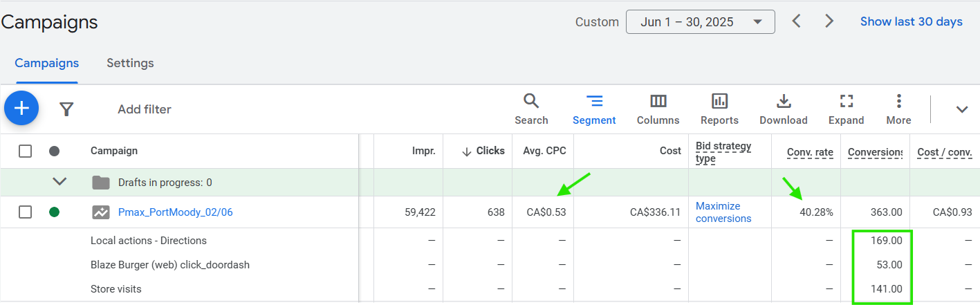Viewport: 980px width, 305px height.
Task: Click the green status dot for Pmax_PortMoody
Action: tap(54, 212)
